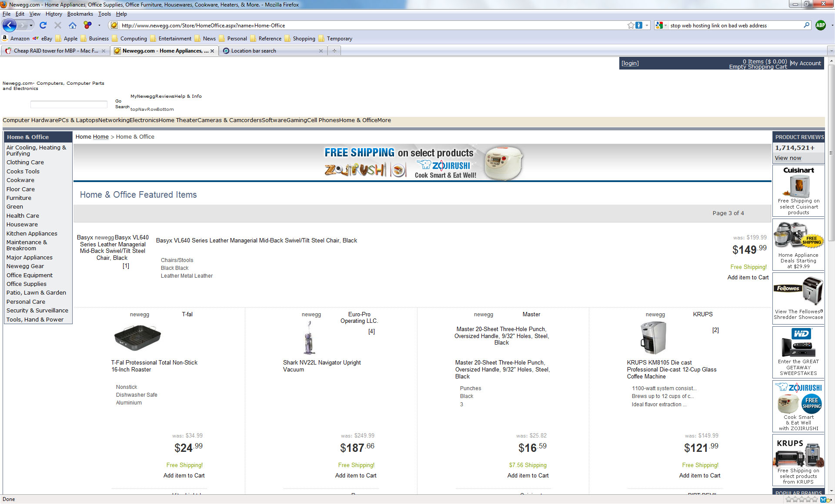This screenshot has height=504, width=835.
Task: Open the Fellowes Shredder Showcase ad
Action: pos(798,298)
